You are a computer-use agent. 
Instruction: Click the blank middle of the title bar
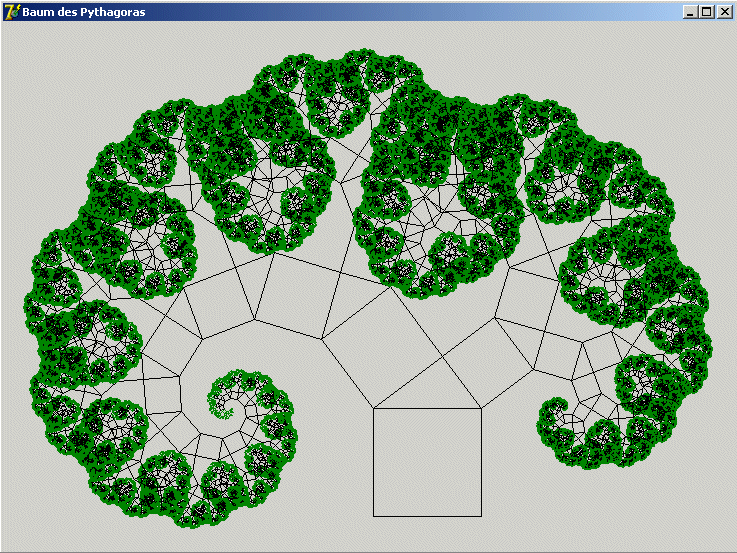[400, 11]
